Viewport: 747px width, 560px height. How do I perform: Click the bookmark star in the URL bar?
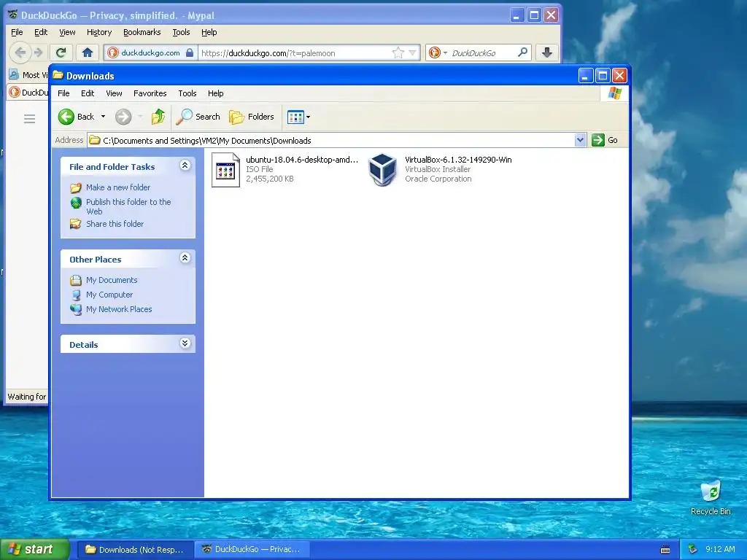(x=398, y=52)
